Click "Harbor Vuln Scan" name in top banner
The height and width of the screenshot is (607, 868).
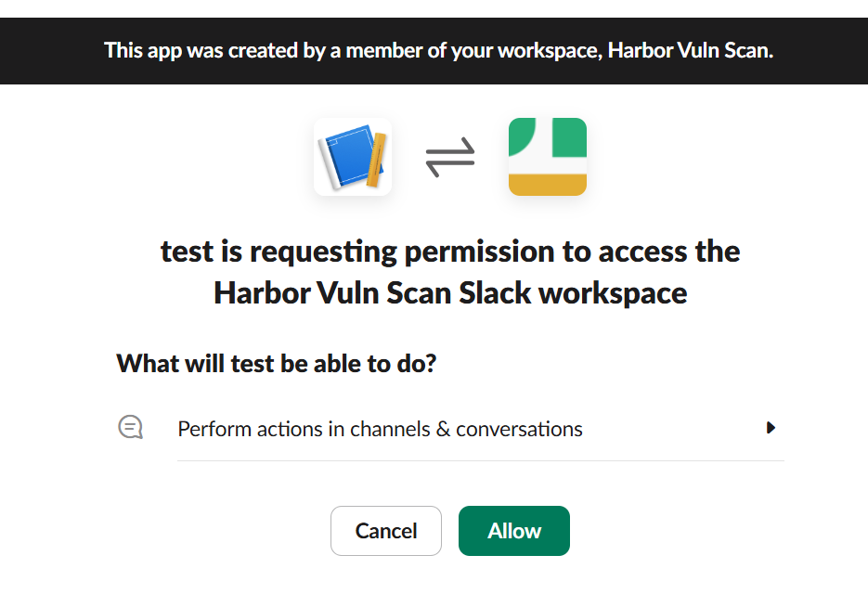(x=690, y=50)
